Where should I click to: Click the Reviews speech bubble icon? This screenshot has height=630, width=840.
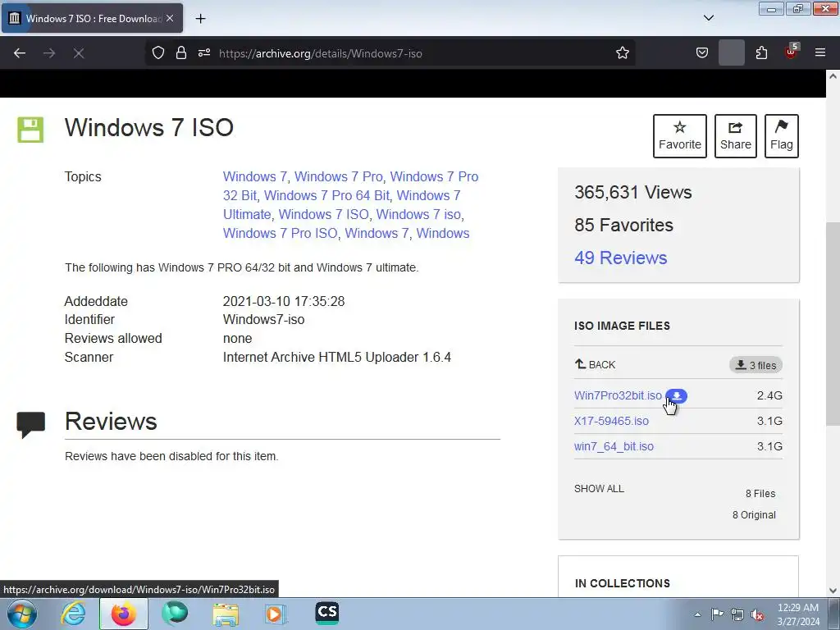coord(30,425)
